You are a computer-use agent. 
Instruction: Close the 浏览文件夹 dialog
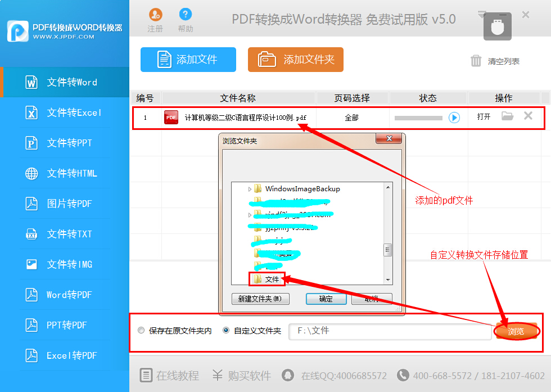(389, 138)
